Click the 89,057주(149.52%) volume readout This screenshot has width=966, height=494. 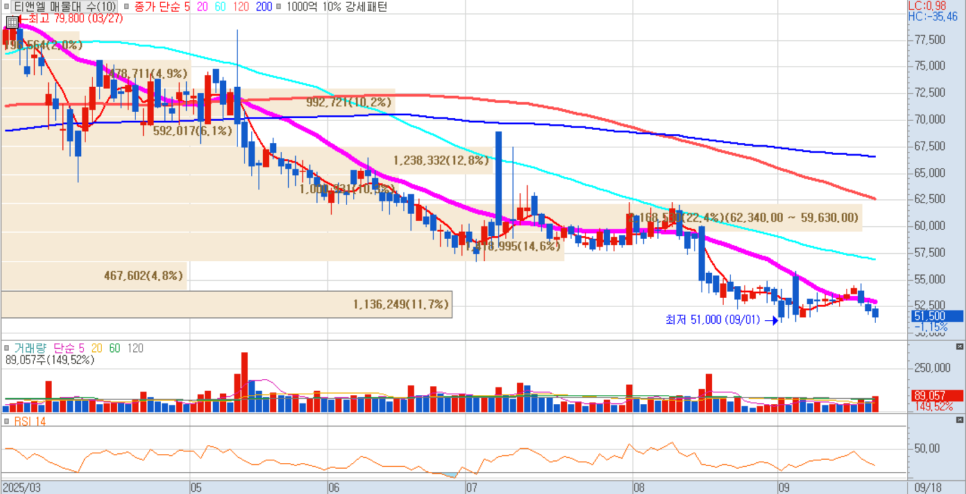[49, 360]
